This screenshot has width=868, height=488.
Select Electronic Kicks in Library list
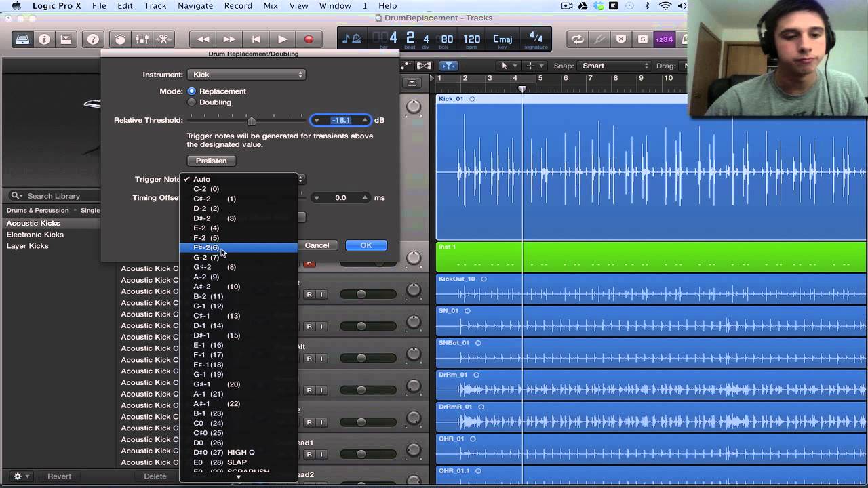(35, 235)
